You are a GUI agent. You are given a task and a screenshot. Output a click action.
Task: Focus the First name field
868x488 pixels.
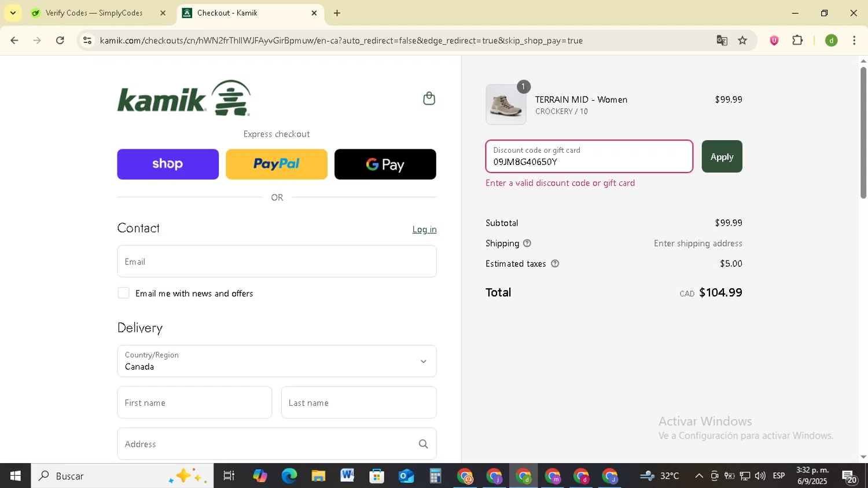[x=194, y=402]
